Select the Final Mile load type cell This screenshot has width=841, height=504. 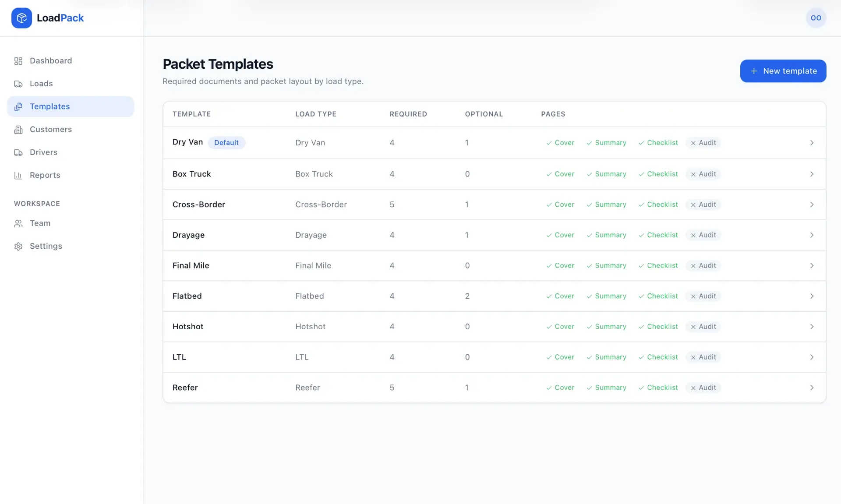[x=313, y=266]
